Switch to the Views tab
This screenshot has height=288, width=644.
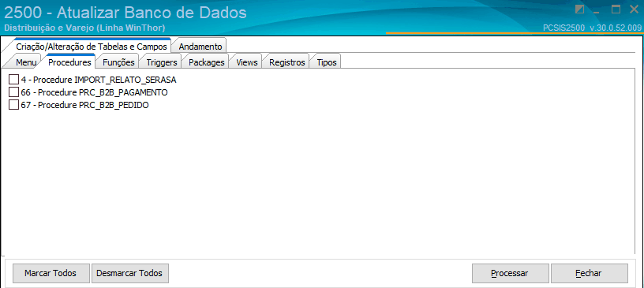click(x=247, y=62)
